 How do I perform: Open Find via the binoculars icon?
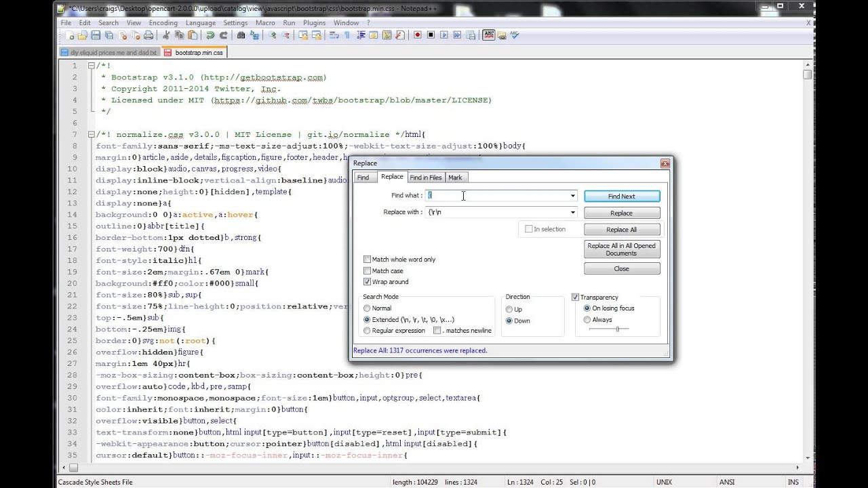pos(241,35)
